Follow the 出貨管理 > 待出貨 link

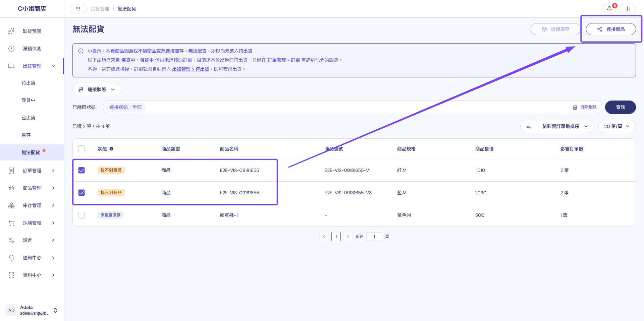191,69
